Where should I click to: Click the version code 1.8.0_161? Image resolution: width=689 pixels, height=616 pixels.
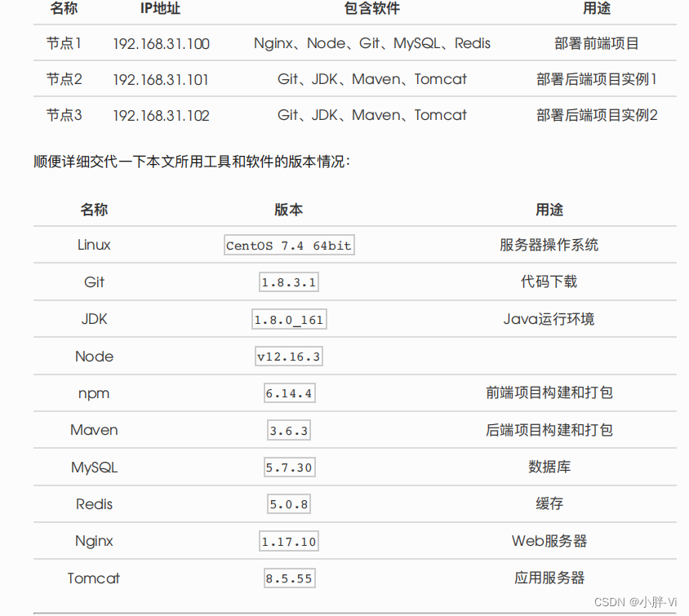coord(289,319)
